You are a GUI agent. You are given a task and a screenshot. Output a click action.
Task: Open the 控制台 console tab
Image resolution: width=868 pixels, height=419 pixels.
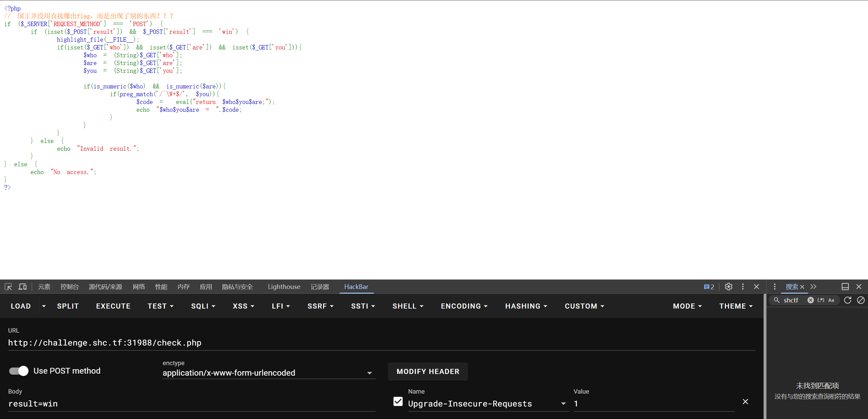[70, 287]
